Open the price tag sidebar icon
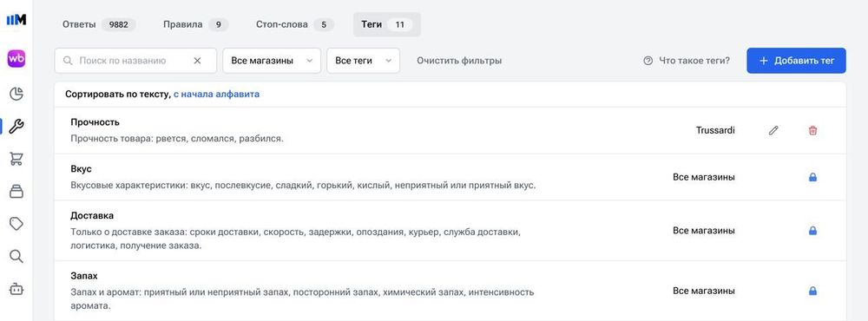The height and width of the screenshot is (321, 868). tap(16, 224)
